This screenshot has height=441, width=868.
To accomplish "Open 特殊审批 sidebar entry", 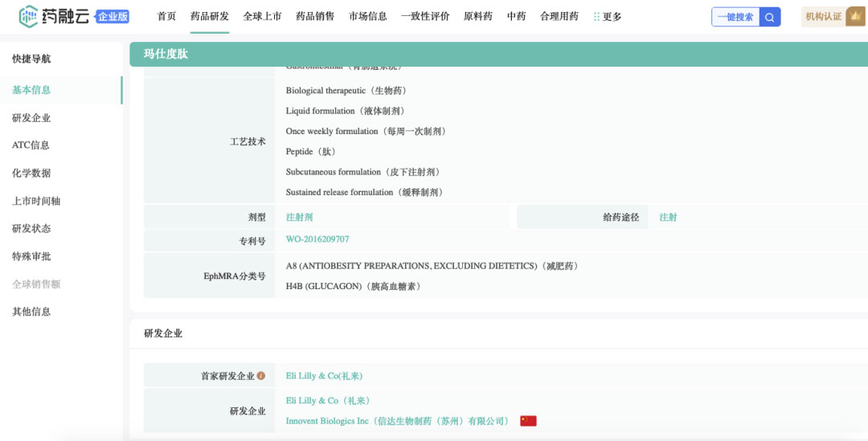I will [x=31, y=256].
